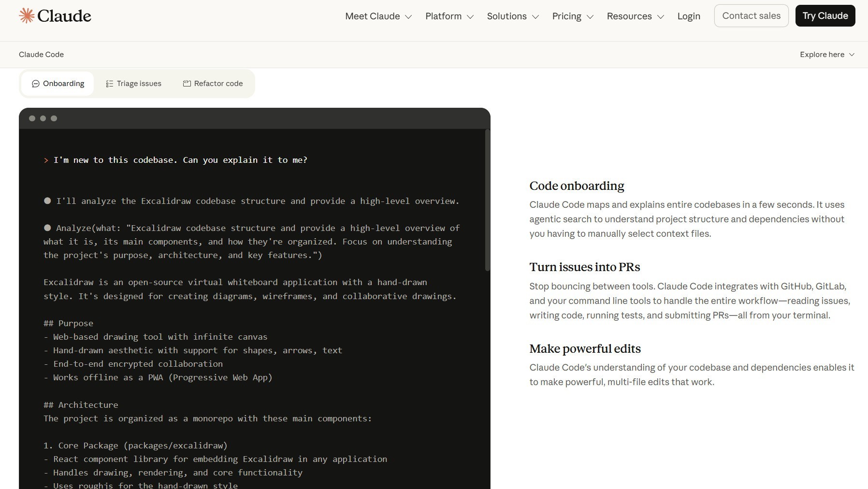Click the Triage issues list icon
Screen dimensions: 868x489
coord(109,84)
